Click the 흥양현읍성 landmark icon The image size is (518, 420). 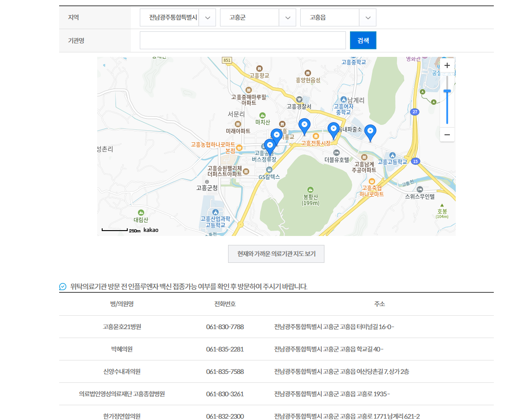coord(308,73)
